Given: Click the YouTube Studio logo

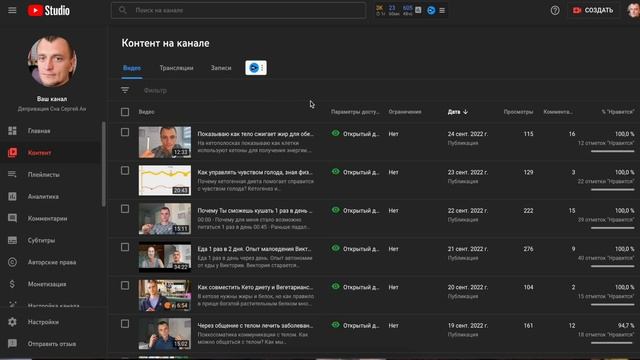Looking at the screenshot, I should tap(49, 10).
